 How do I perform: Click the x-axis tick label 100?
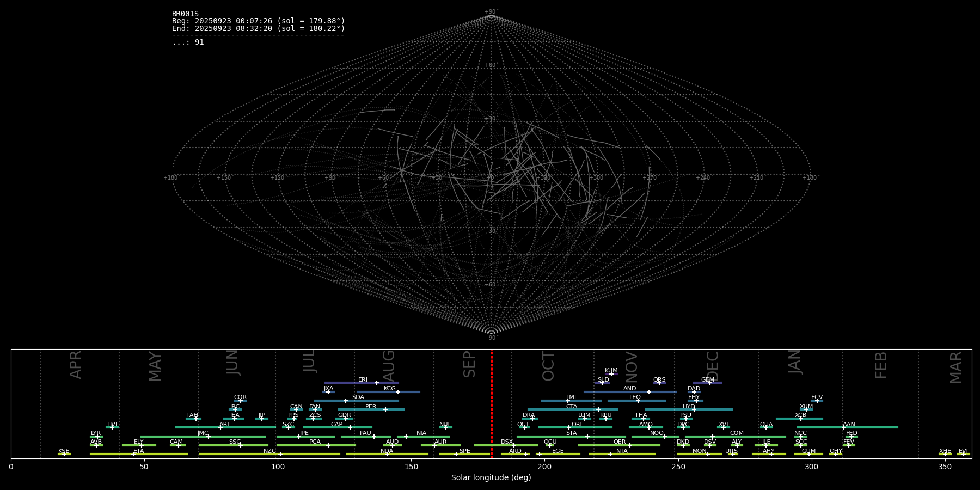click(x=278, y=467)
